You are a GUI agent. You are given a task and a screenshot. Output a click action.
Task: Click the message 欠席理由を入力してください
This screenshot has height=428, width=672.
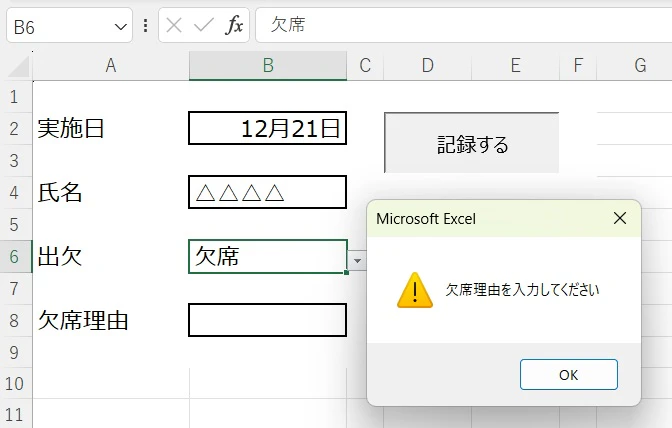tap(522, 290)
